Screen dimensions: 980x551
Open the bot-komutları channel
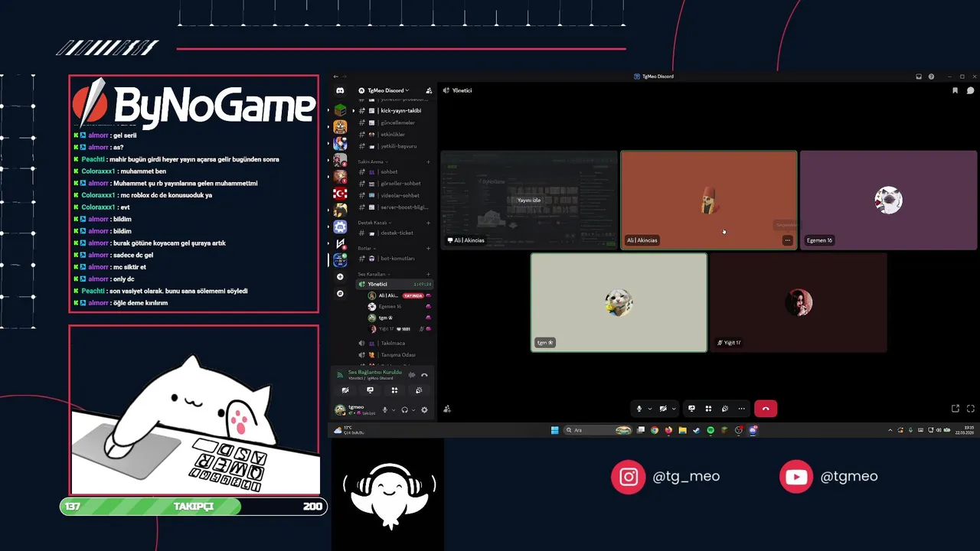click(394, 259)
